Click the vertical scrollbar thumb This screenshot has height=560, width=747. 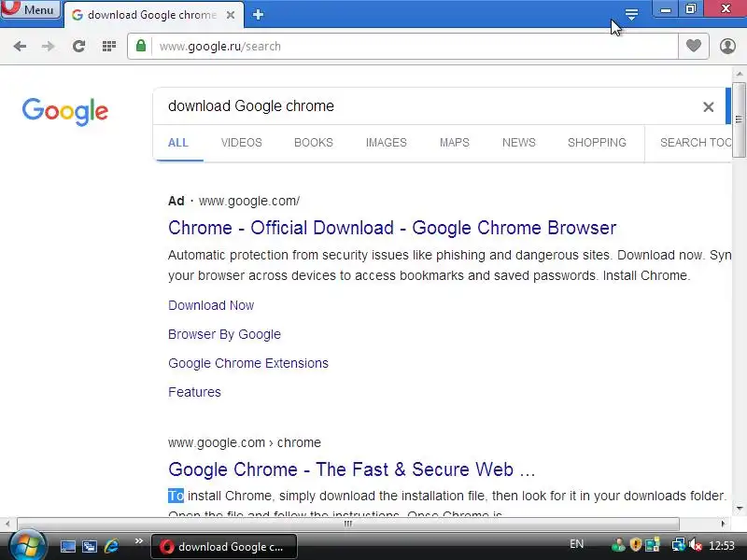pyautogui.click(x=739, y=119)
